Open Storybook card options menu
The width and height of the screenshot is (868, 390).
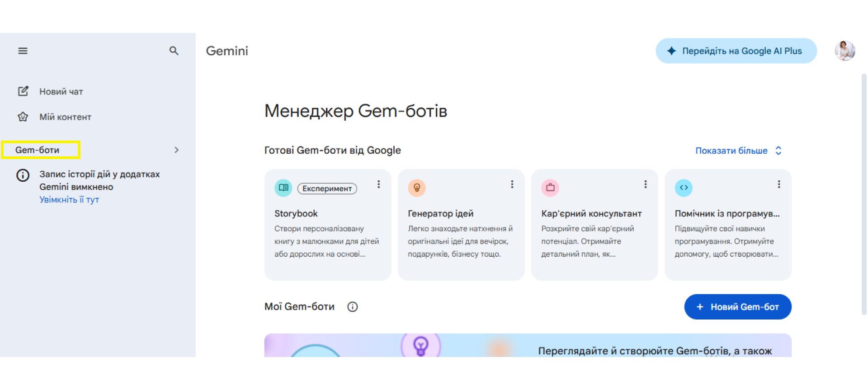coord(379,184)
